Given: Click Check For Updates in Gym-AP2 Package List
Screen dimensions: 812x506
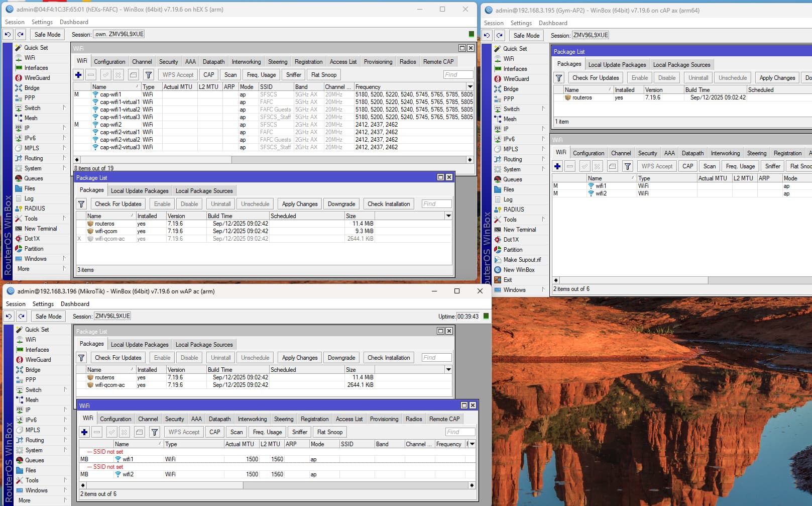Looking at the screenshot, I should (596, 78).
